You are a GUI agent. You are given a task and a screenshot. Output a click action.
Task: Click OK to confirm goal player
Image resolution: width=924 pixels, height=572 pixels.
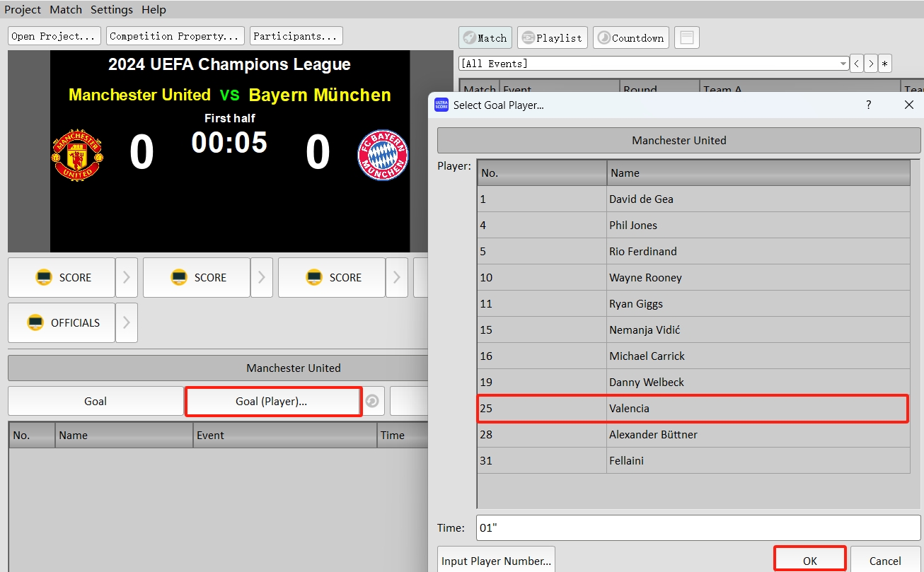(809, 559)
